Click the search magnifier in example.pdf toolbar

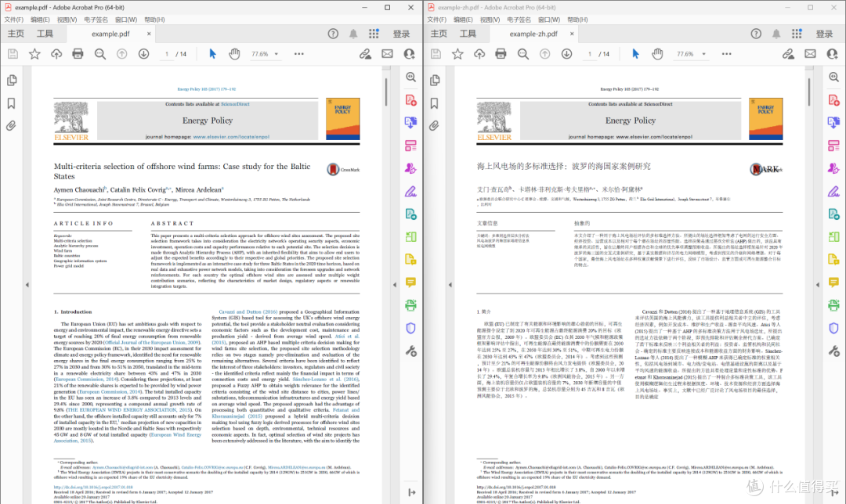[x=99, y=54]
